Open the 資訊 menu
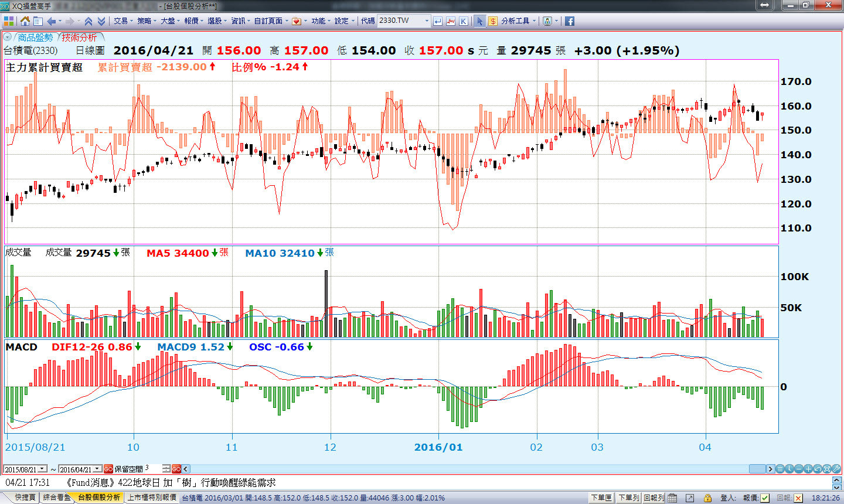 click(241, 21)
